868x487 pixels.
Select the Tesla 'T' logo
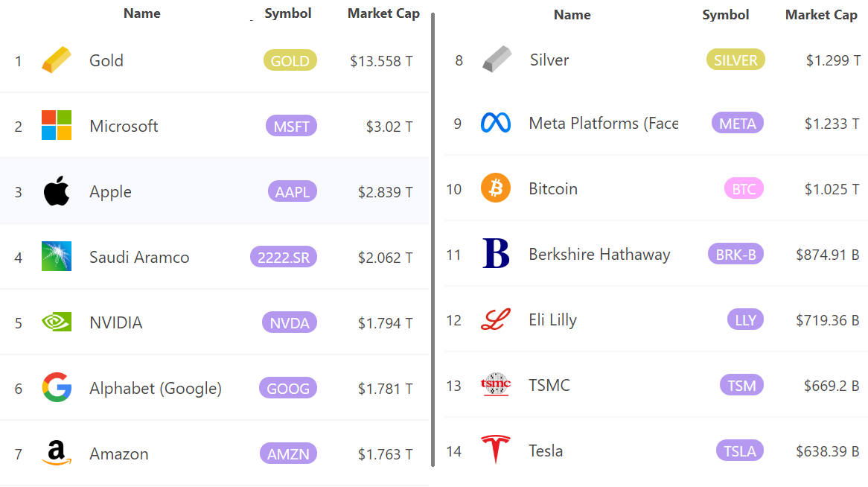tap(496, 451)
